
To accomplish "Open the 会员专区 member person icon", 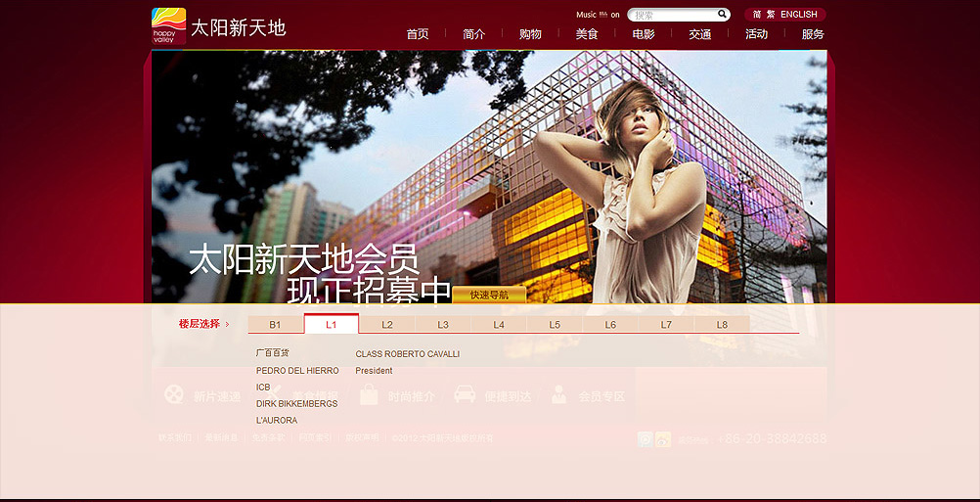I will 559,395.
